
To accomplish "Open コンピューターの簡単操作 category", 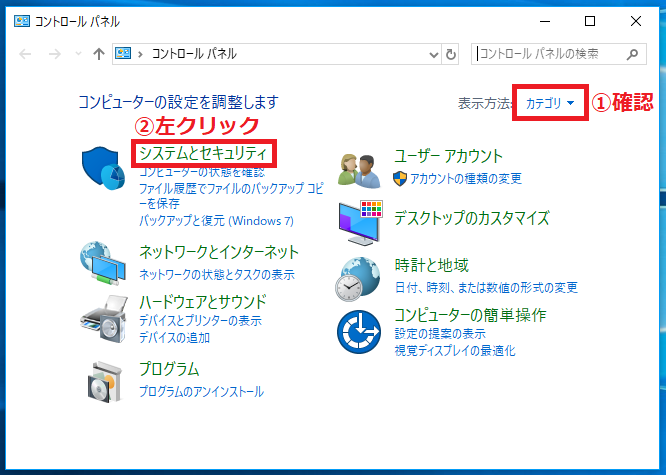I will (x=470, y=315).
